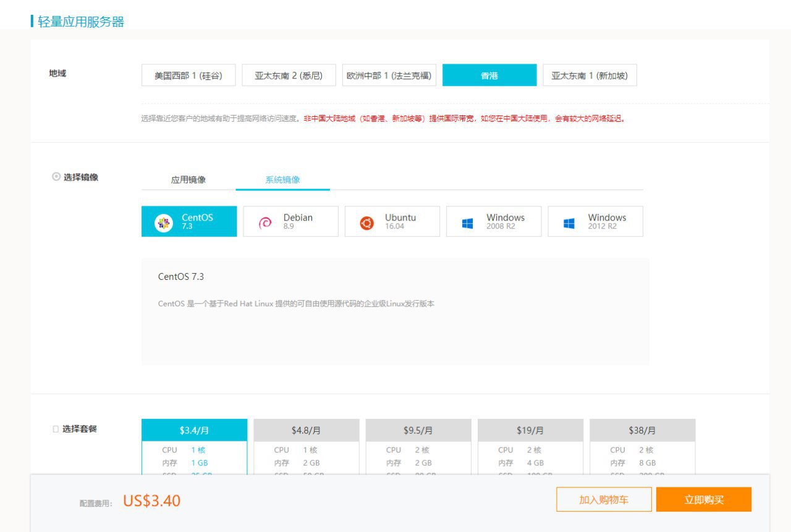Click the Windows 2008 R2 logo icon
This screenshot has width=791, height=532.
[x=468, y=223]
